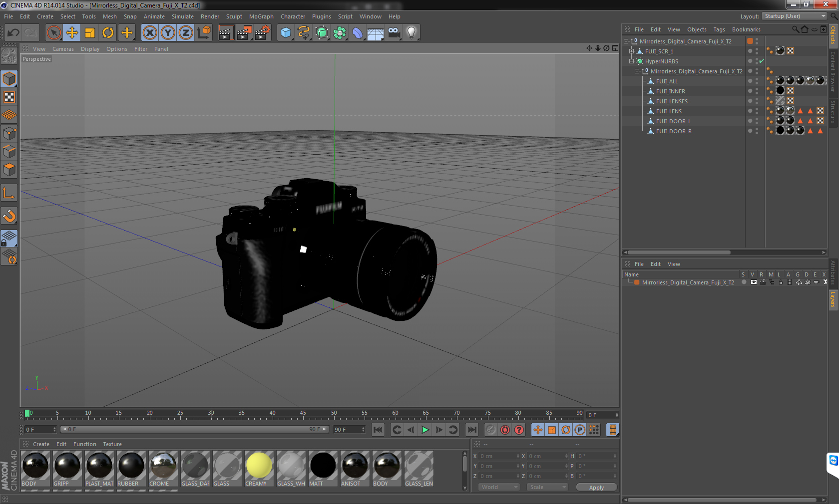Collapse the root Mirrorless_Digital_Camera_Fuji_X_T2 object
The height and width of the screenshot is (504, 839).
(x=626, y=41)
